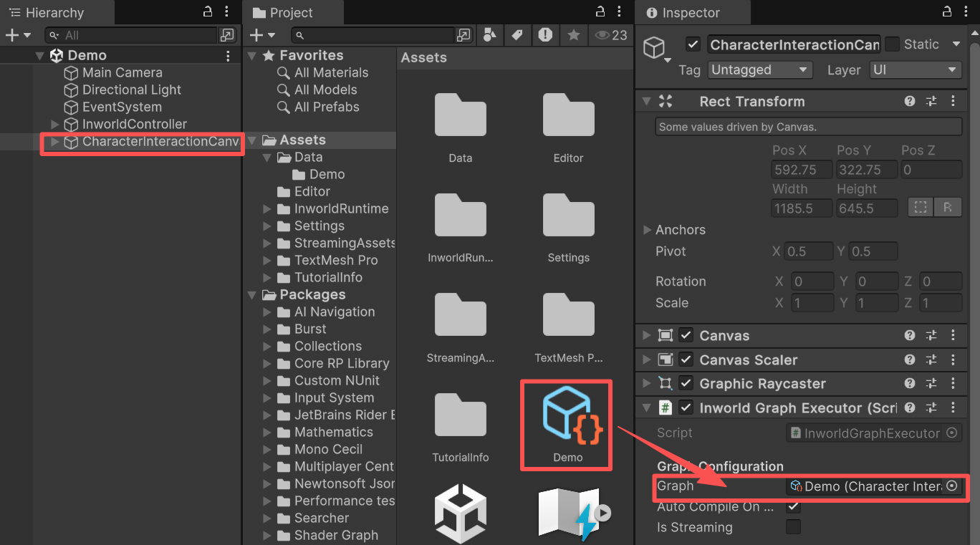Toggle the GameObject active checkbox
This screenshot has height=545, width=980.
point(693,44)
